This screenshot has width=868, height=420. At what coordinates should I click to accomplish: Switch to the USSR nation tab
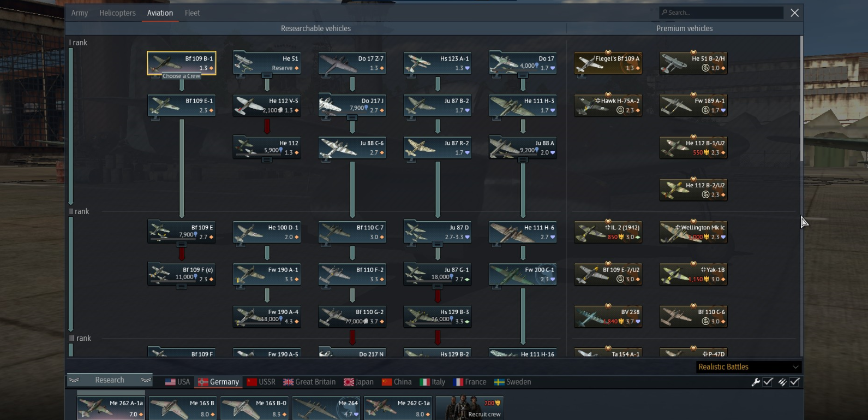click(x=261, y=382)
